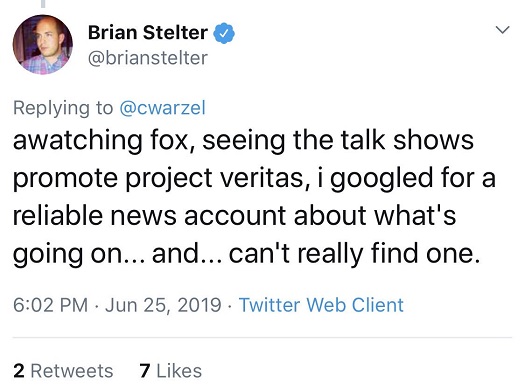This screenshot has height=391, width=525.
Task: Click the 6:02 PM timestamp
Action: pos(50,305)
